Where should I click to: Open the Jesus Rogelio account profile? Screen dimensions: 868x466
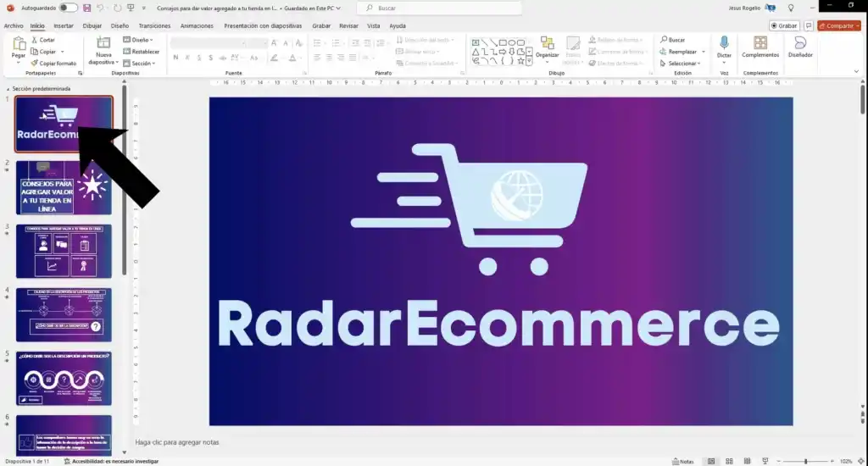click(x=752, y=8)
